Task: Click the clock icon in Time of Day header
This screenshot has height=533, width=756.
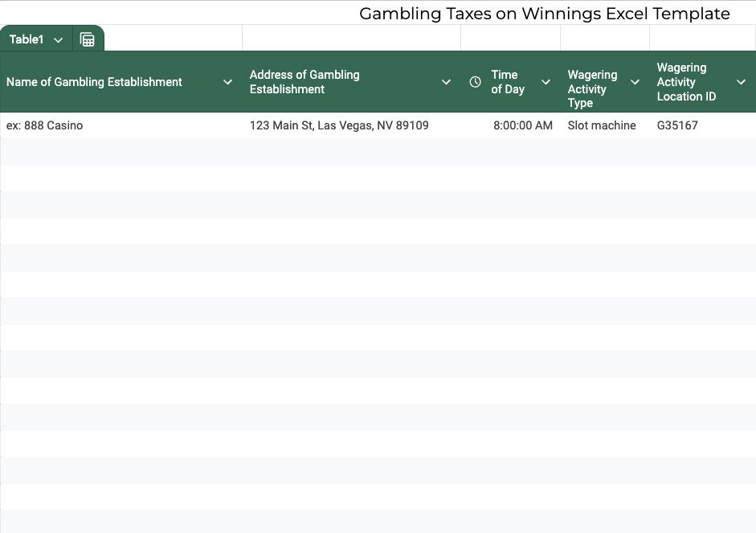Action: tap(476, 82)
